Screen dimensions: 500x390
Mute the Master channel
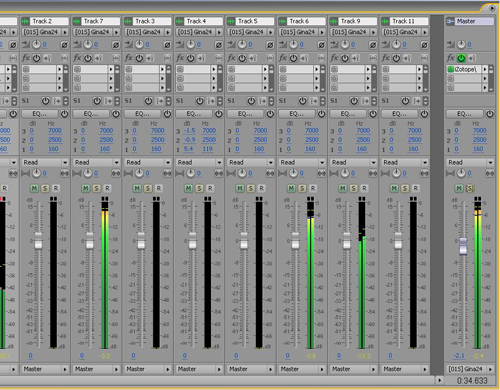(459, 188)
